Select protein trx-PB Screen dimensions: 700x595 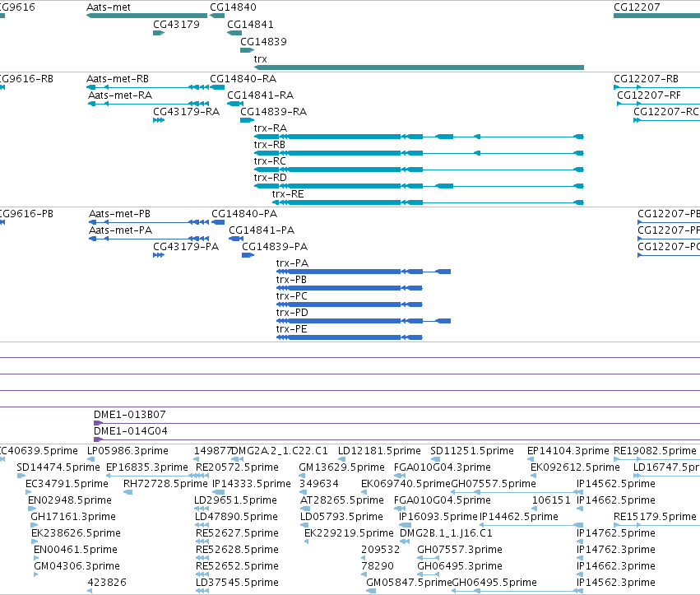coord(349,288)
